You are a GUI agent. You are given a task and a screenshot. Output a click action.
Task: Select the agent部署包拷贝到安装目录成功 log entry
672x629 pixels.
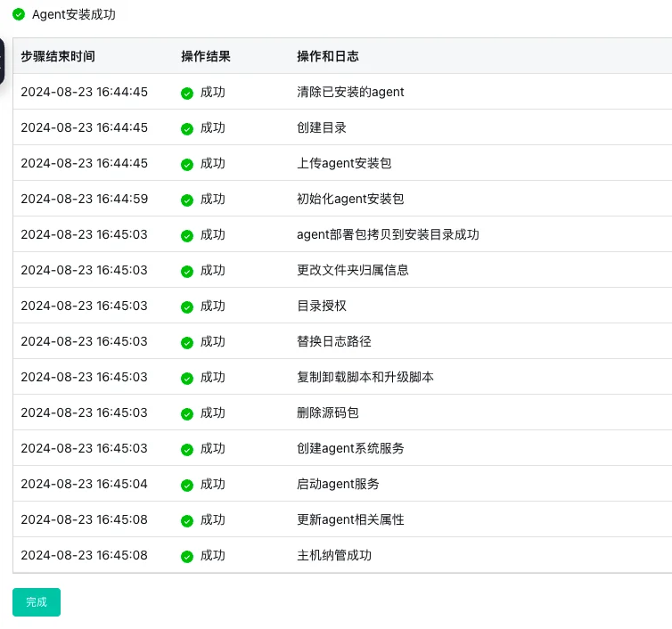click(388, 234)
